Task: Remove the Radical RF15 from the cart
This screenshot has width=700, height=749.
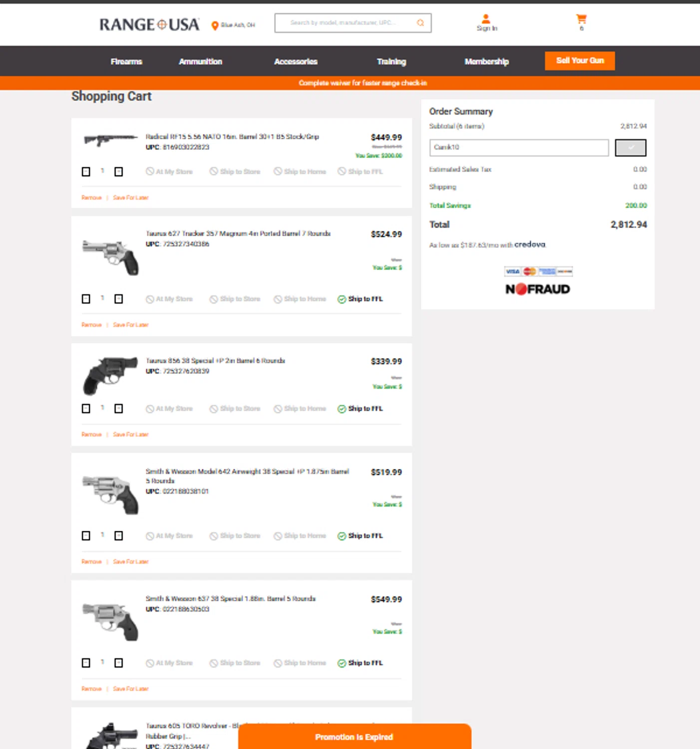Action: (x=91, y=198)
